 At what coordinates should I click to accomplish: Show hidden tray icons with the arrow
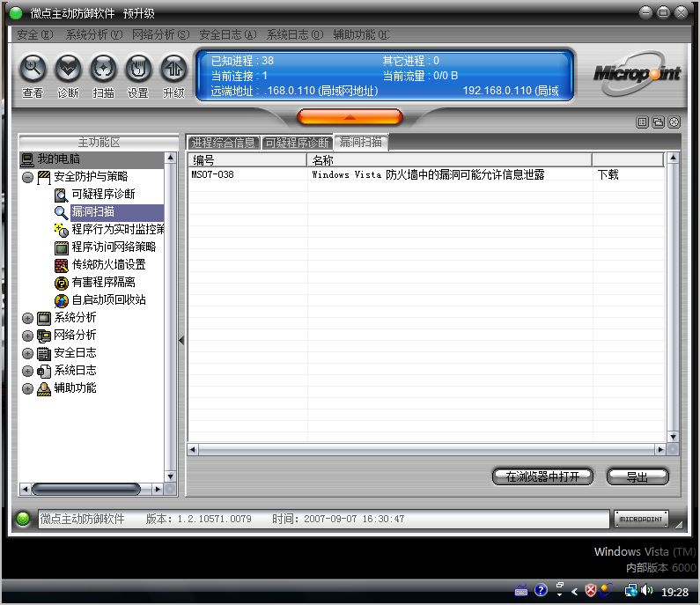pyautogui.click(x=575, y=592)
